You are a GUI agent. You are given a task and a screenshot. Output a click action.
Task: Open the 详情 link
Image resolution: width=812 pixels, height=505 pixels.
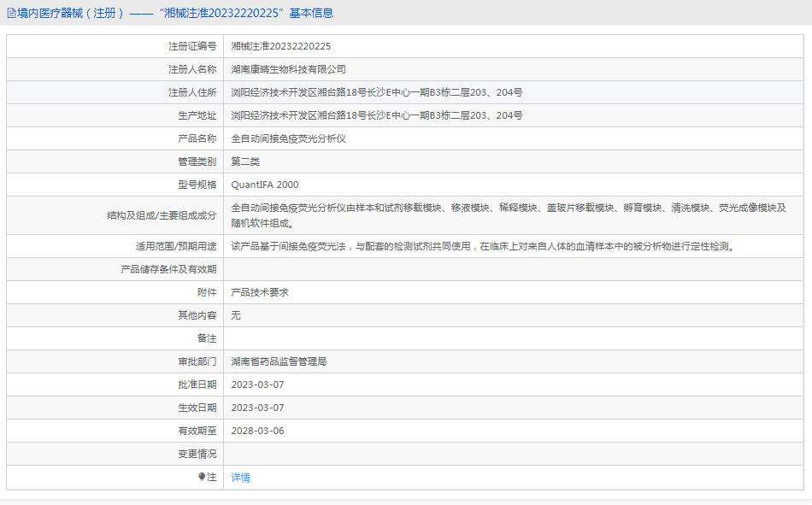(x=240, y=478)
